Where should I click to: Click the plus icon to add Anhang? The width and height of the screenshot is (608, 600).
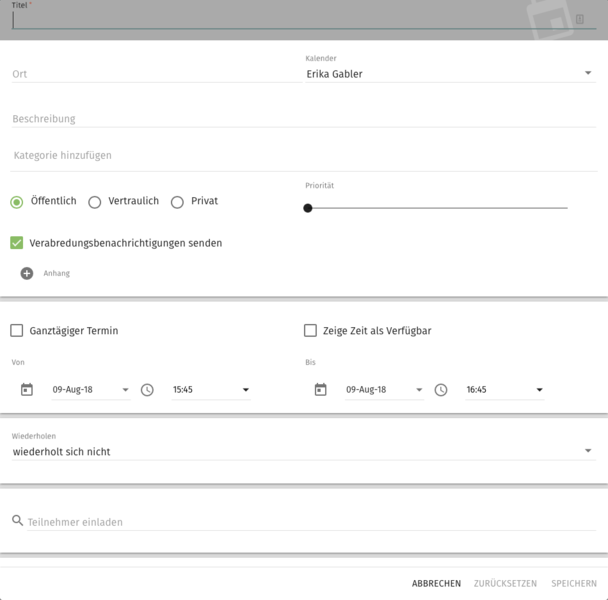click(x=27, y=273)
